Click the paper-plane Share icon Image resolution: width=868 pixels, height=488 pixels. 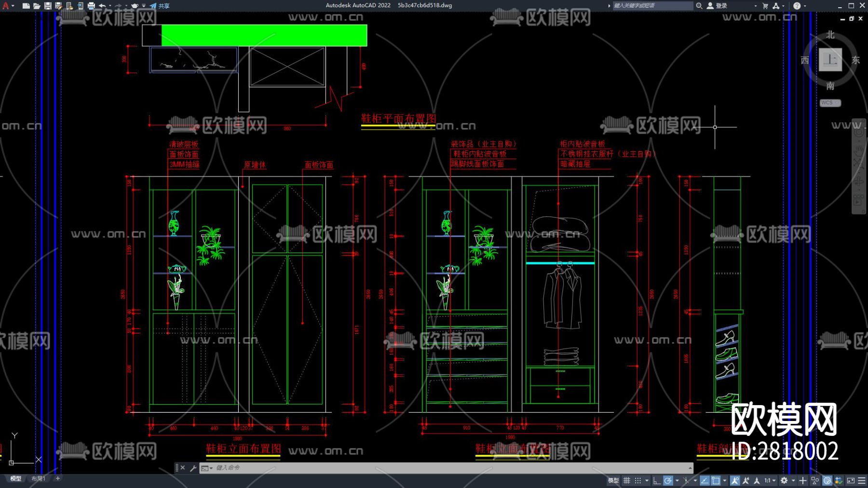(153, 6)
